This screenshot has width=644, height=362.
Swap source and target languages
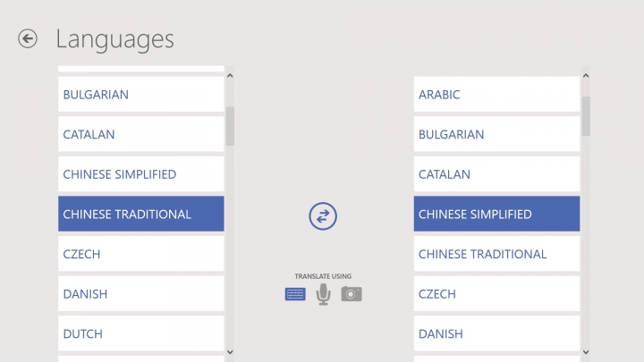tap(323, 216)
